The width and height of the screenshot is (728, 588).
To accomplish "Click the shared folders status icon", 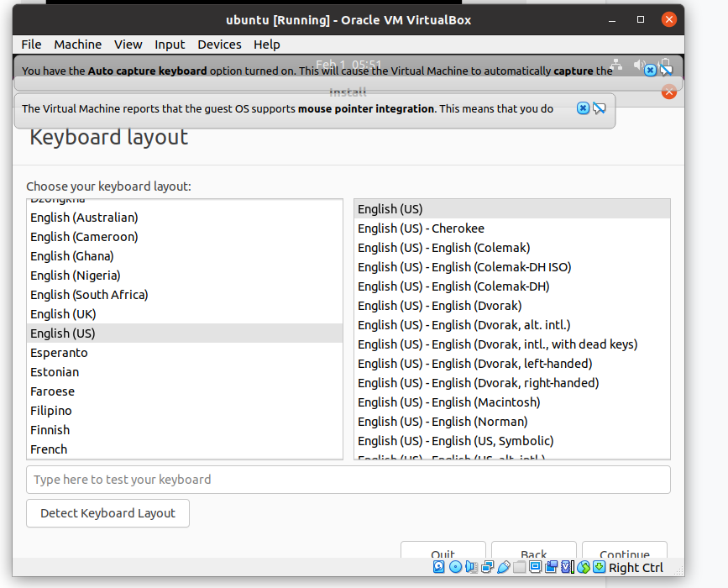I will 519,567.
